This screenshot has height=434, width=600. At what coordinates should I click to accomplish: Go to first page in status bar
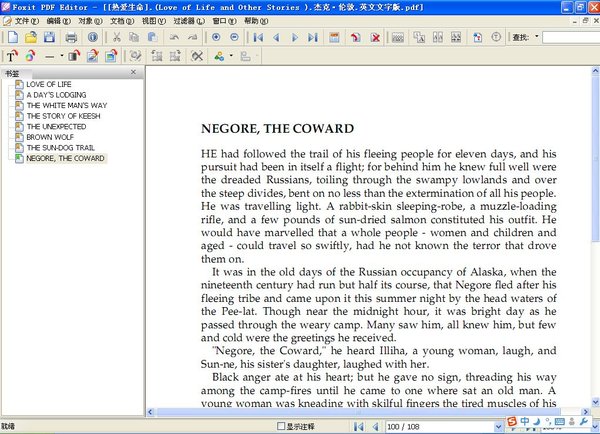coord(359,426)
